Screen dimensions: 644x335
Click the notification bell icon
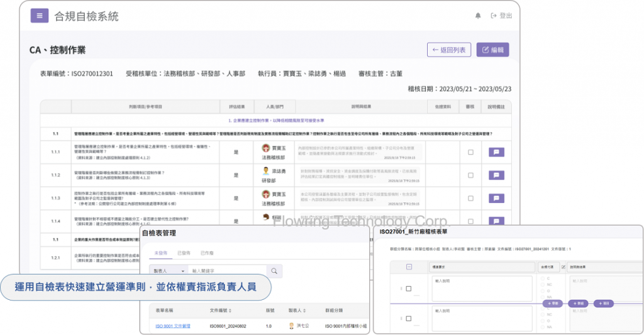tap(478, 16)
